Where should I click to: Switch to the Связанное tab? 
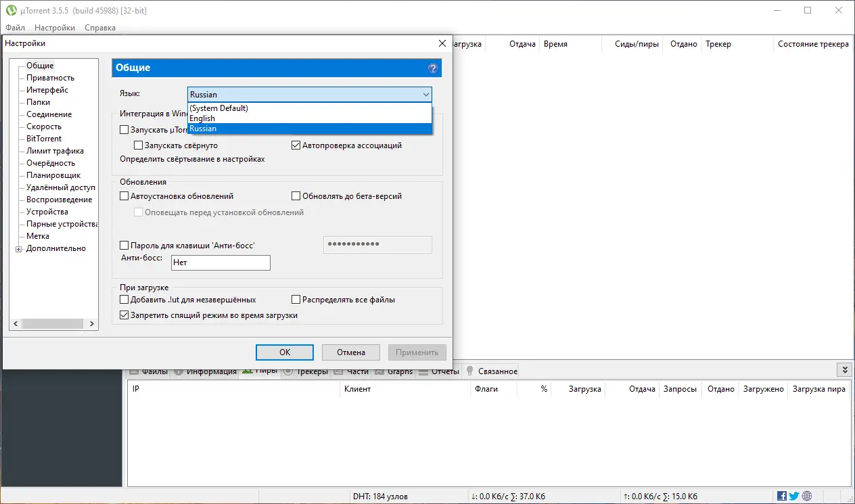click(491, 371)
